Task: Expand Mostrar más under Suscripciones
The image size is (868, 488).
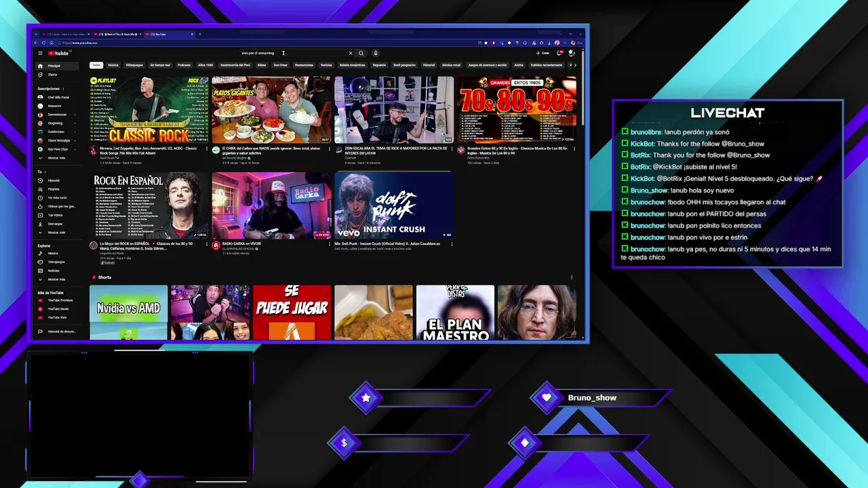Action: (x=57, y=158)
